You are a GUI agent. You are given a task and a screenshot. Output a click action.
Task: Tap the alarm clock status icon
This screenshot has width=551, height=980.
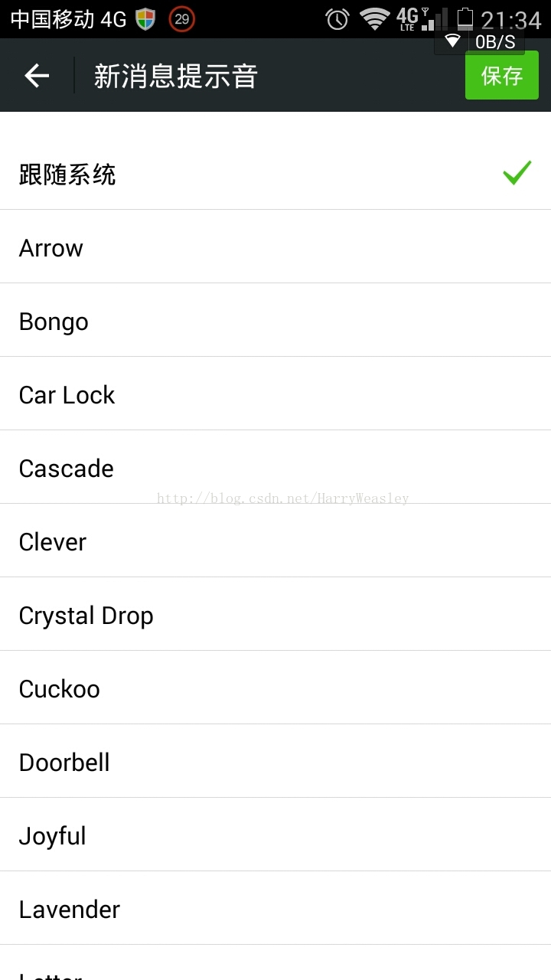[337, 19]
